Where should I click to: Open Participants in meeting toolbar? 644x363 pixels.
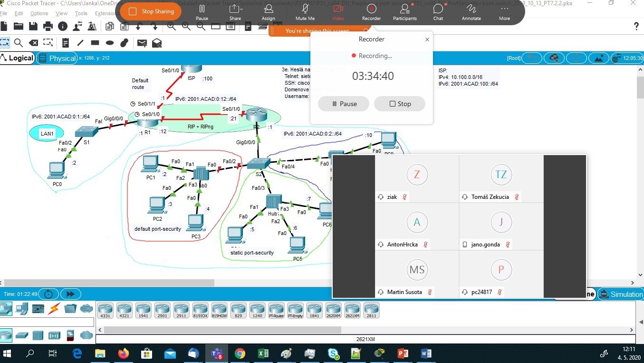(405, 12)
